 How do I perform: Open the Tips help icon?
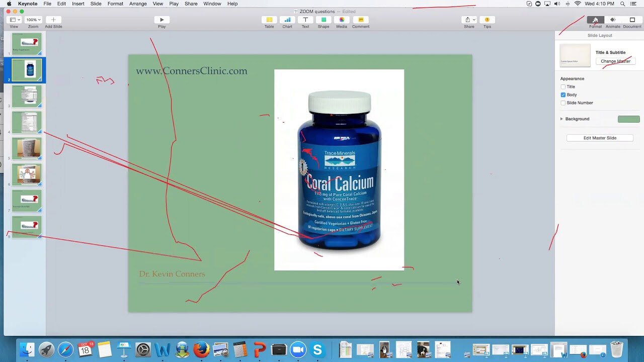click(487, 20)
